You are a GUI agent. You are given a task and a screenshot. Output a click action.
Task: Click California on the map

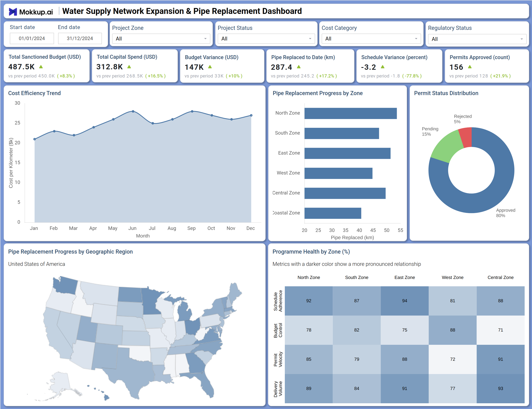tap(55, 334)
